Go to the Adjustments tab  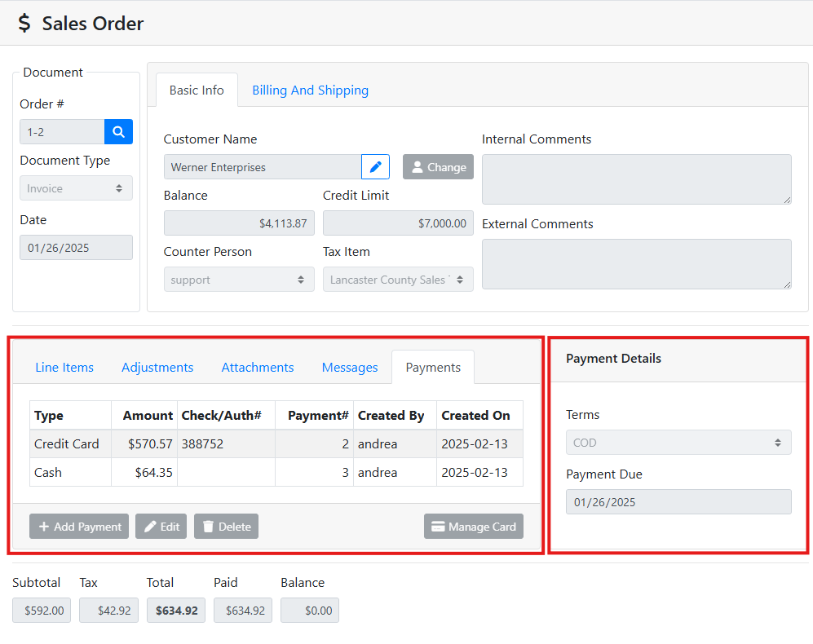coord(157,368)
